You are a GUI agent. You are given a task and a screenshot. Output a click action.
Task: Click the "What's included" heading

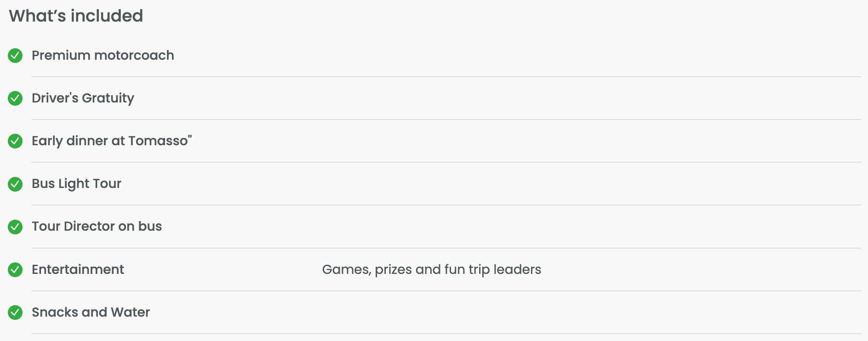[x=76, y=16]
